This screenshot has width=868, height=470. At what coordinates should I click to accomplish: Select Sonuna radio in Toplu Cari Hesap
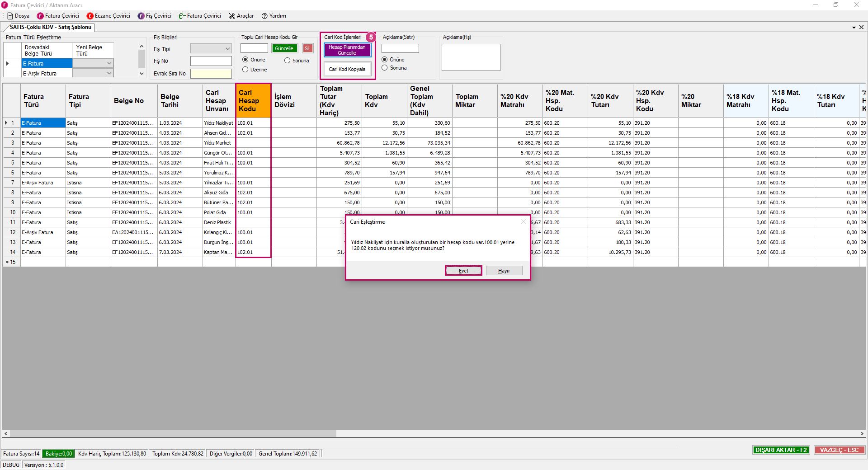[287, 61]
